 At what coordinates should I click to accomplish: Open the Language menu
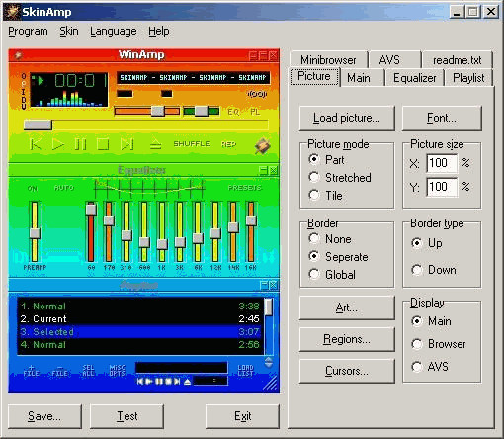pos(114,31)
